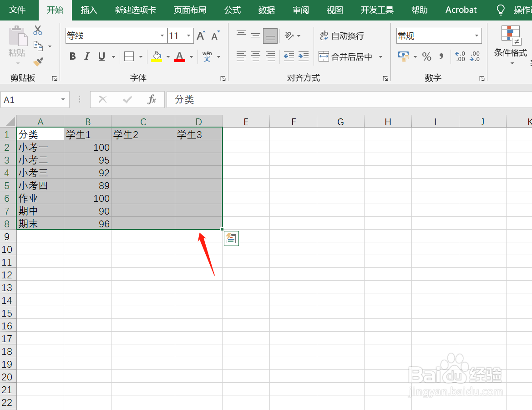The height and width of the screenshot is (410, 532).
Task: Apply borders with the border icon
Action: pos(129,56)
